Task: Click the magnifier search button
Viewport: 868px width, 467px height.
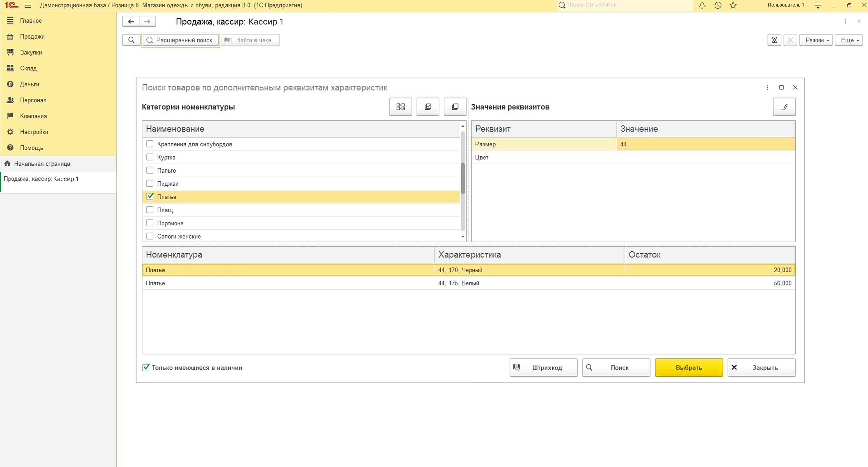Action: (x=131, y=40)
